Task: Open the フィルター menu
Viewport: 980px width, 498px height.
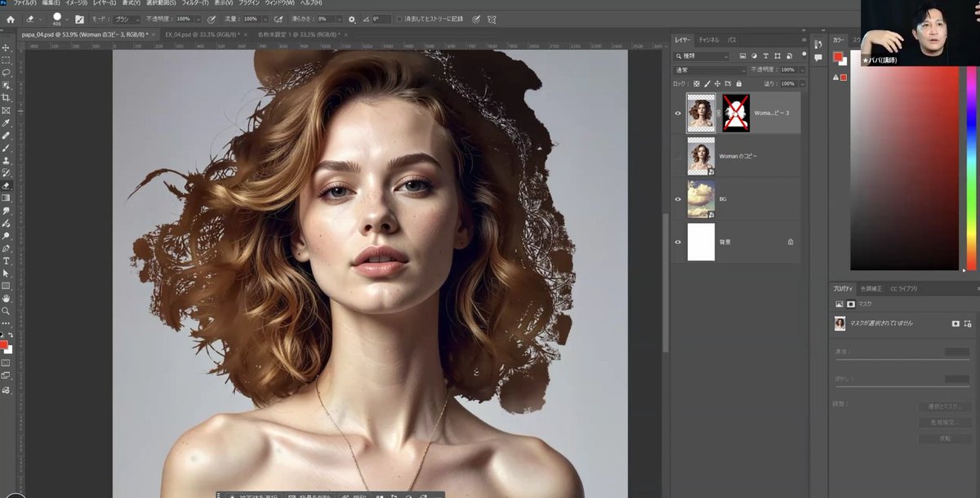Action: 193,3
